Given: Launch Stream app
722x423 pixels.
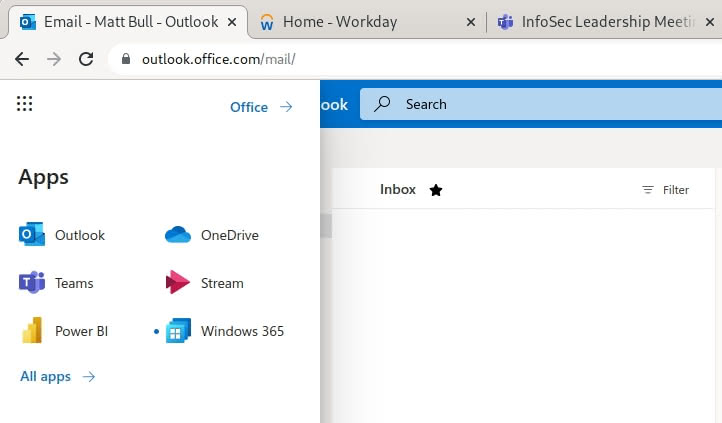Looking at the screenshot, I should pyautogui.click(x=204, y=283).
